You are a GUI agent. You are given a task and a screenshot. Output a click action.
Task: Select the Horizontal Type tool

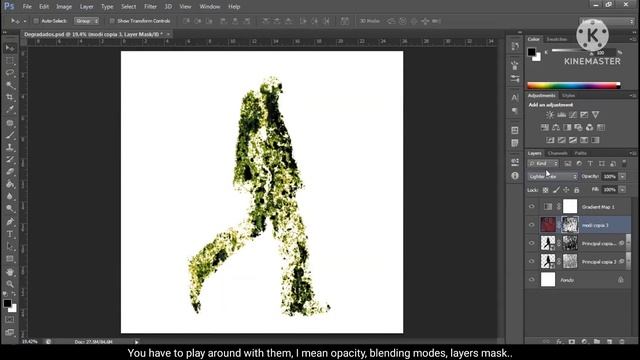10,234
